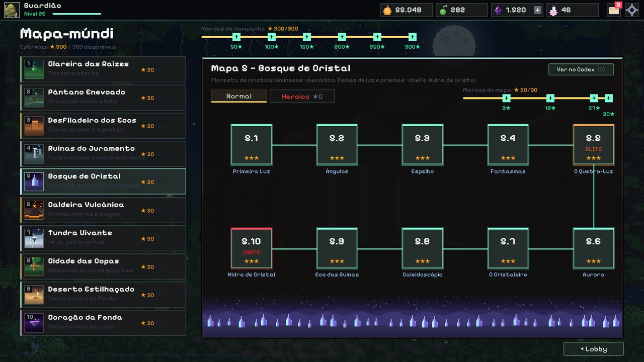This screenshot has height=362, width=644.
Task: Claim the 300★ campaign milestone reward
Action: (x=413, y=37)
